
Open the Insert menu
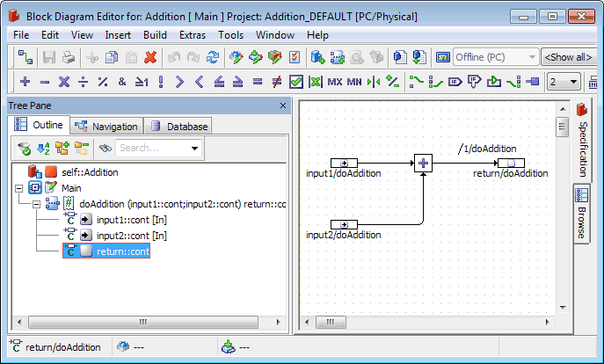click(x=118, y=35)
